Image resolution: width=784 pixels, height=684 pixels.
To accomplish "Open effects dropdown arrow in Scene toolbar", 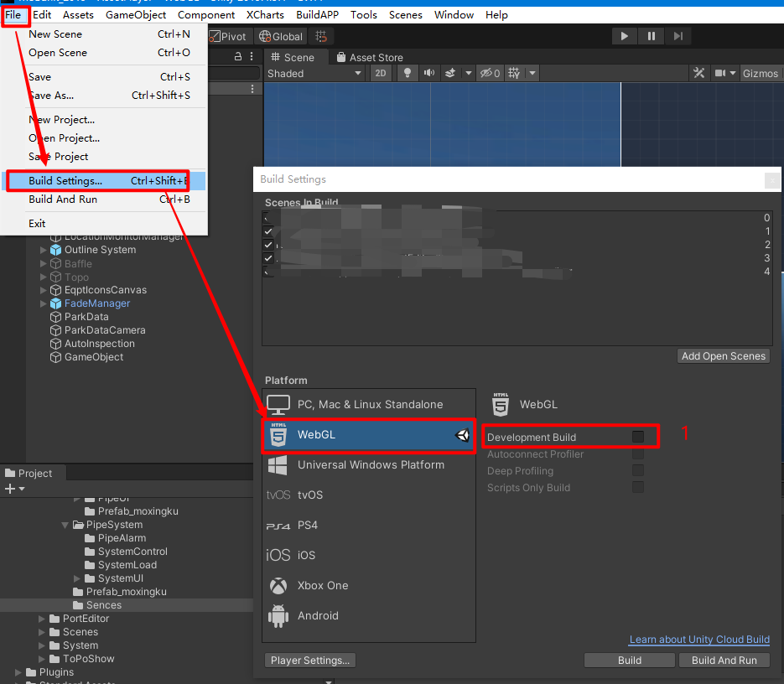I will pyautogui.click(x=469, y=74).
